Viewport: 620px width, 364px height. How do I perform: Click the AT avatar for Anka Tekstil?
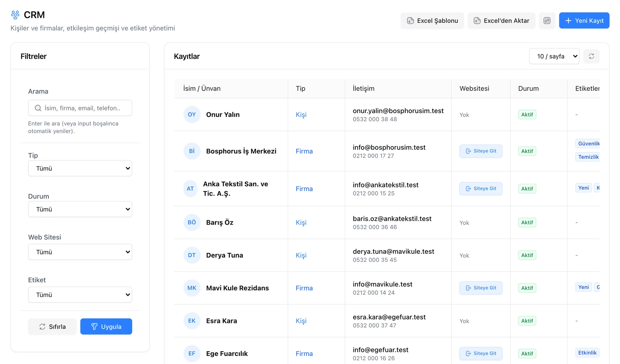[190, 189]
